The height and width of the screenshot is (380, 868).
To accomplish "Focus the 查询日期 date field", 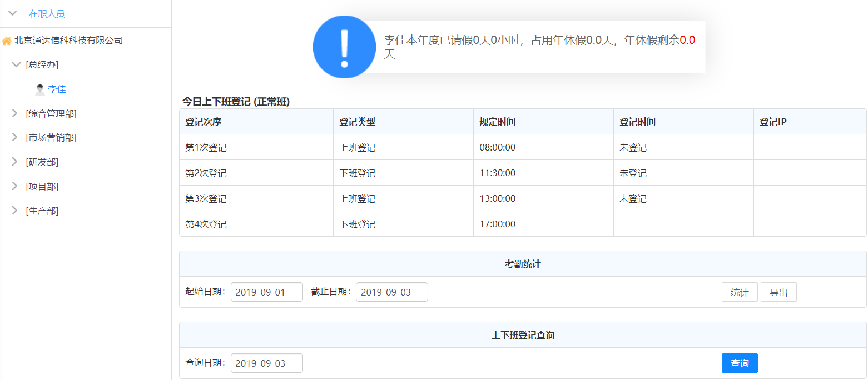I will (267, 363).
